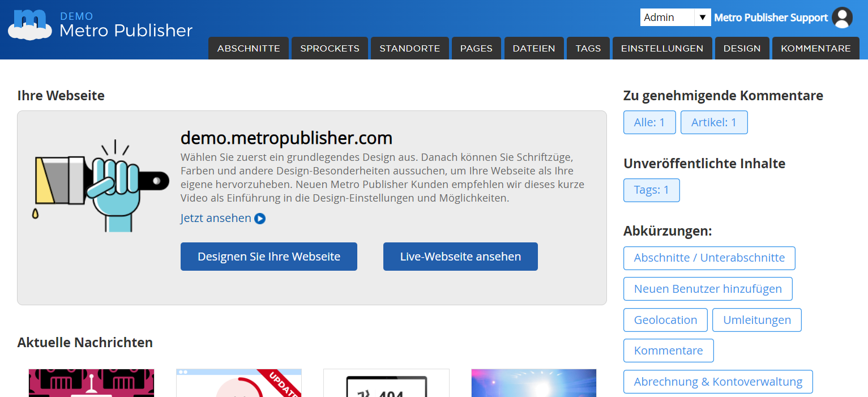
Task: Open the UPDATE ribbon news thumbnail
Action: 239,383
